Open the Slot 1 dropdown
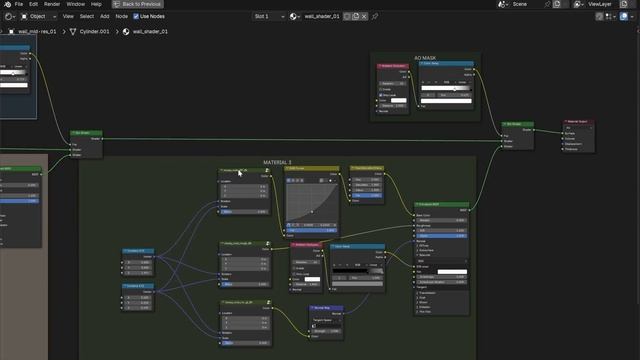The image size is (640, 360). pyautogui.click(x=269, y=16)
